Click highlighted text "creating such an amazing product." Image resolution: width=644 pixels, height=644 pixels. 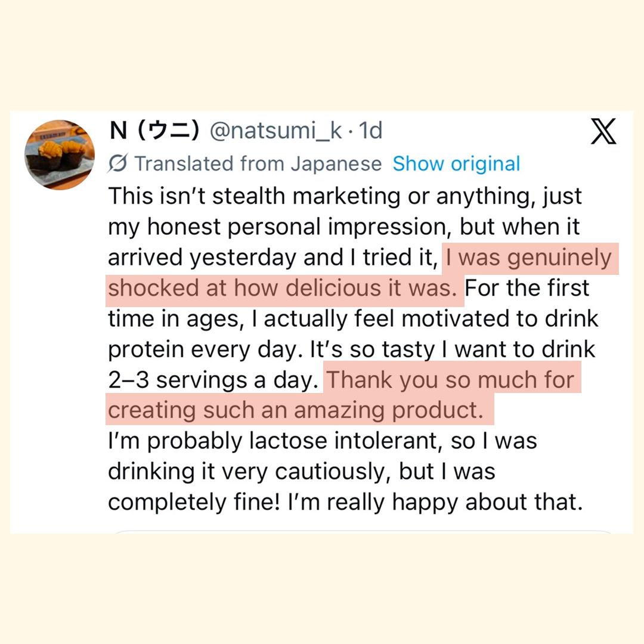coord(295,410)
